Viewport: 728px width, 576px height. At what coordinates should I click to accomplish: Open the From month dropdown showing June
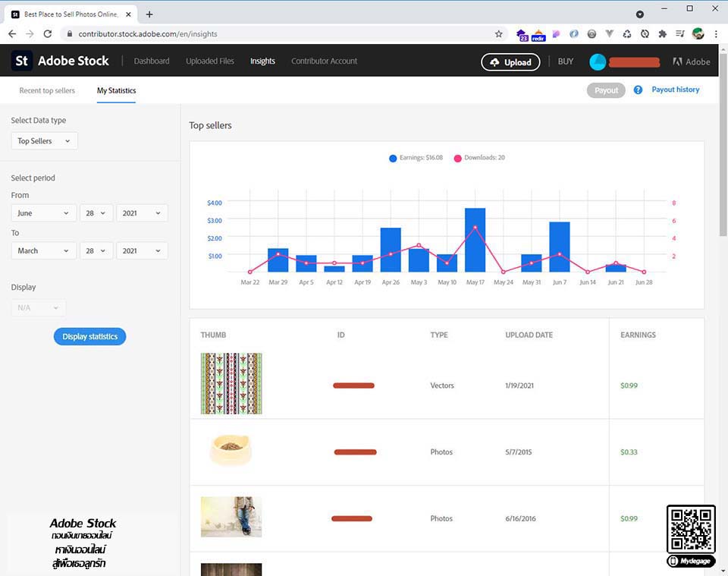(x=43, y=213)
